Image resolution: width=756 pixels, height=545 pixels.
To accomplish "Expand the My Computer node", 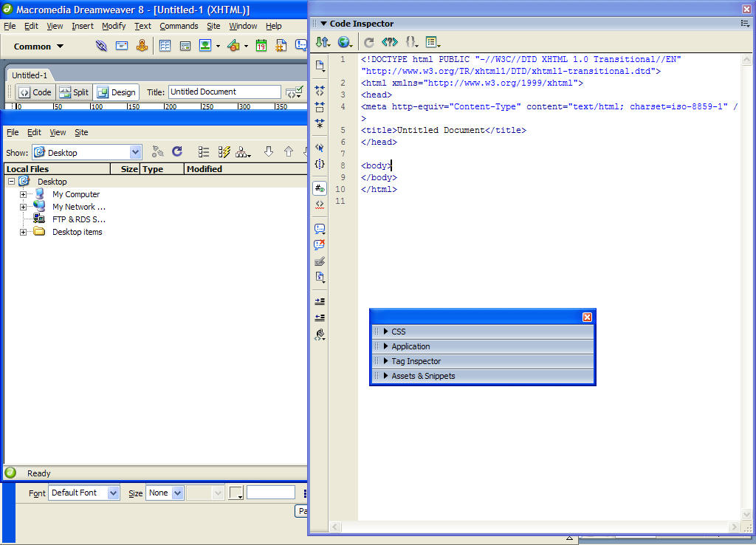I will pyautogui.click(x=23, y=194).
